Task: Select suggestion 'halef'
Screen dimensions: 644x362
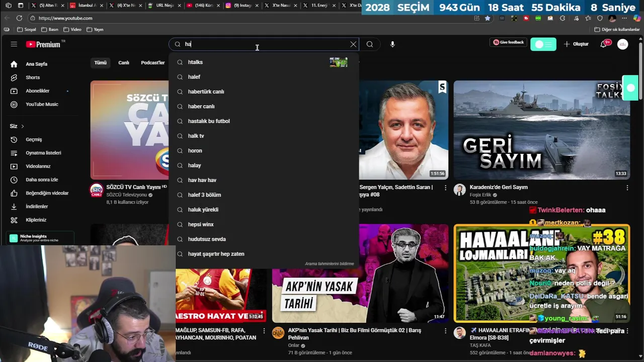Action: click(x=264, y=77)
